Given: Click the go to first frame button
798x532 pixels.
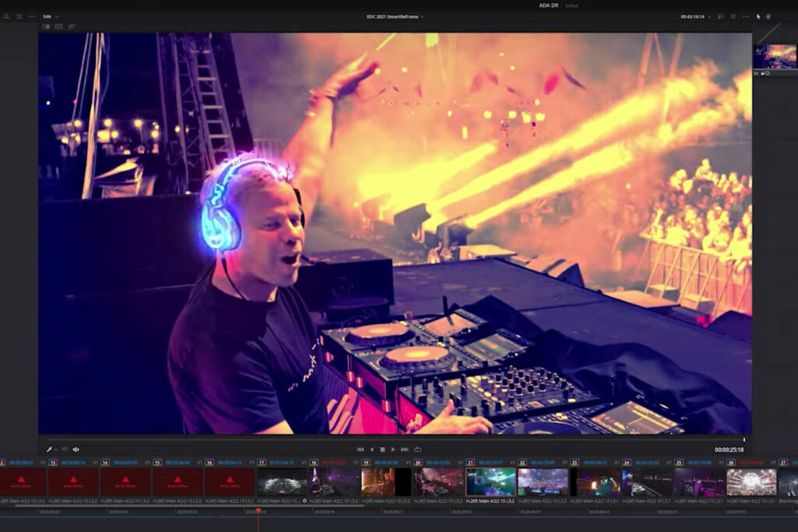Looking at the screenshot, I should [x=360, y=449].
